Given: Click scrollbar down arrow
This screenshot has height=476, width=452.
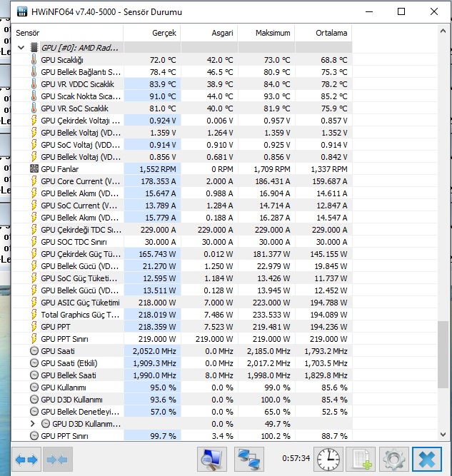Looking at the screenshot, I should (x=443, y=435).
